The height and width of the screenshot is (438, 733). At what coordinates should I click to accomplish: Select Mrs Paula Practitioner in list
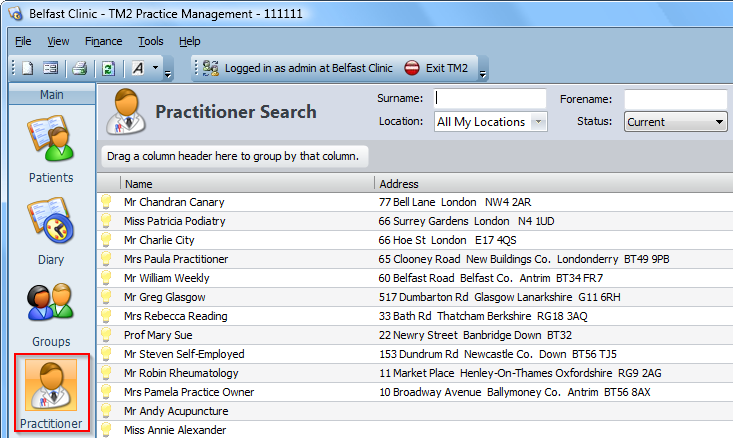coord(176,259)
